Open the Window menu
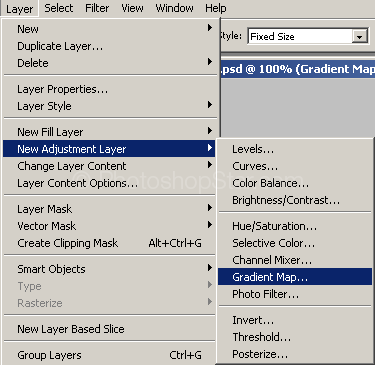 tap(174, 8)
